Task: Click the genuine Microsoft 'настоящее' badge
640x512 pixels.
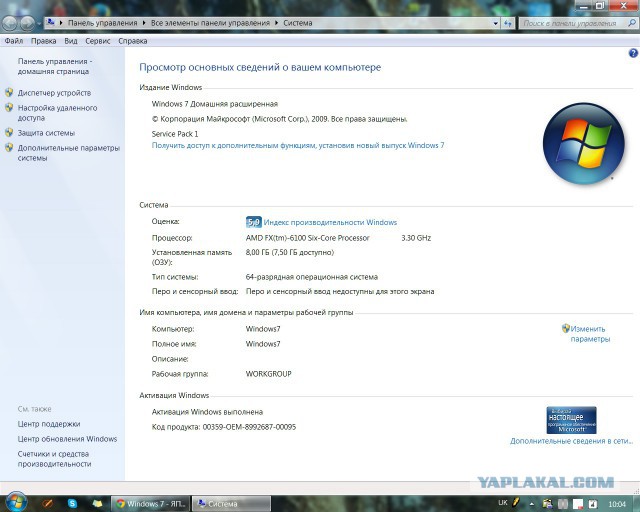Action: tap(571, 420)
